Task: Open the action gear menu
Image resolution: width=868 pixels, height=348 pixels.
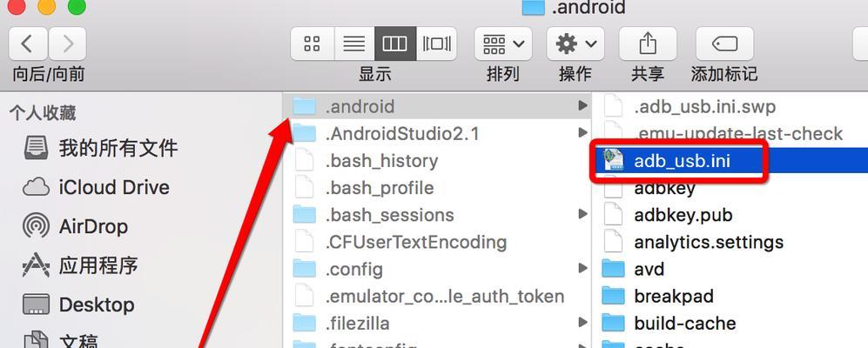Action: tap(575, 43)
